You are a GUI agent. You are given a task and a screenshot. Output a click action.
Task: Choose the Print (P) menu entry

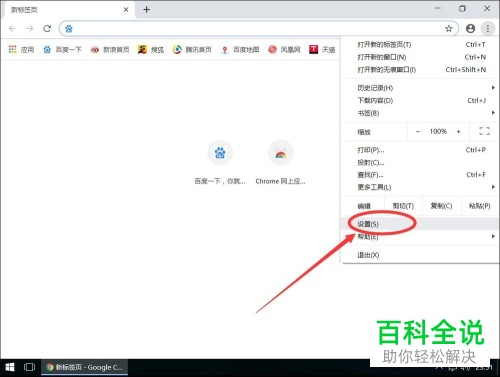coord(420,150)
